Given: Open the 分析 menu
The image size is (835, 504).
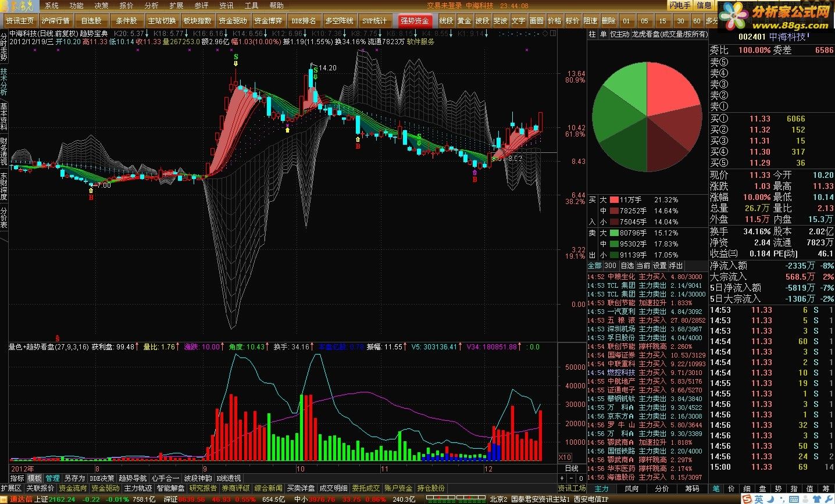Looking at the screenshot, I should click(x=151, y=5).
